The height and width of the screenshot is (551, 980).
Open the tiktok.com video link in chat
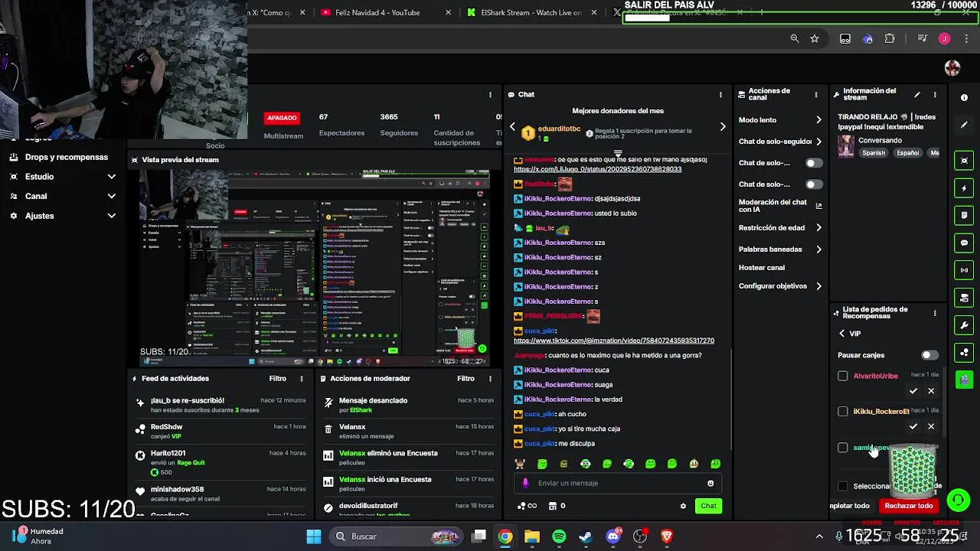tap(614, 341)
